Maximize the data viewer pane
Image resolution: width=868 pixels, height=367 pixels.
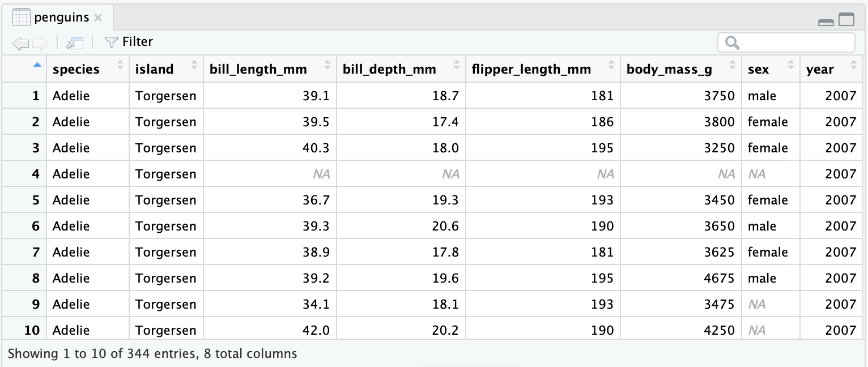point(846,20)
